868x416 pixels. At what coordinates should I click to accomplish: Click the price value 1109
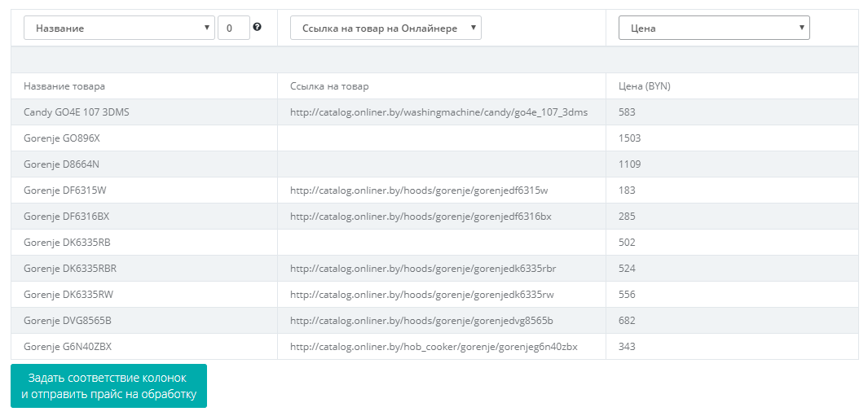(629, 164)
